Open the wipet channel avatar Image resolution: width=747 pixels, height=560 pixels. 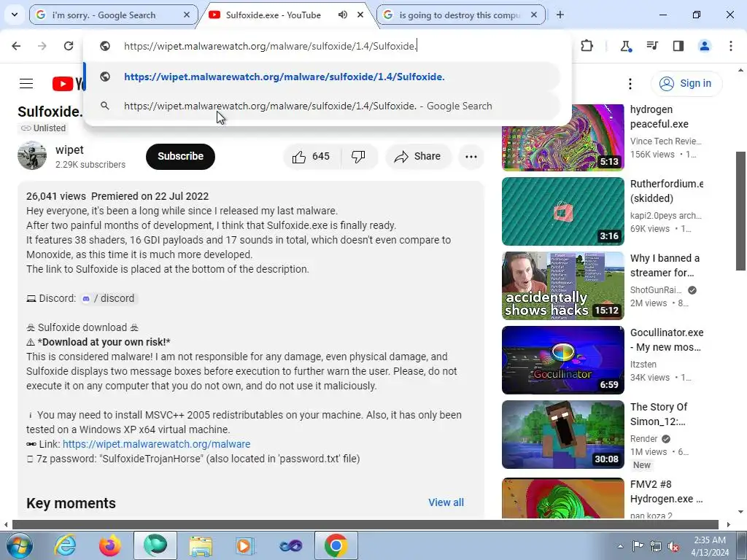click(x=32, y=155)
